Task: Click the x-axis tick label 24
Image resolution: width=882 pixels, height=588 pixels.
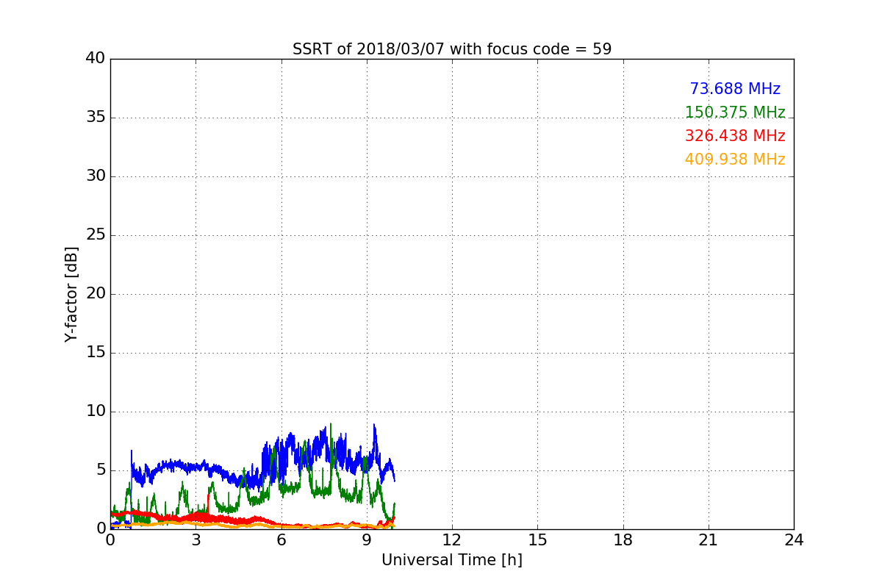Action: click(794, 540)
